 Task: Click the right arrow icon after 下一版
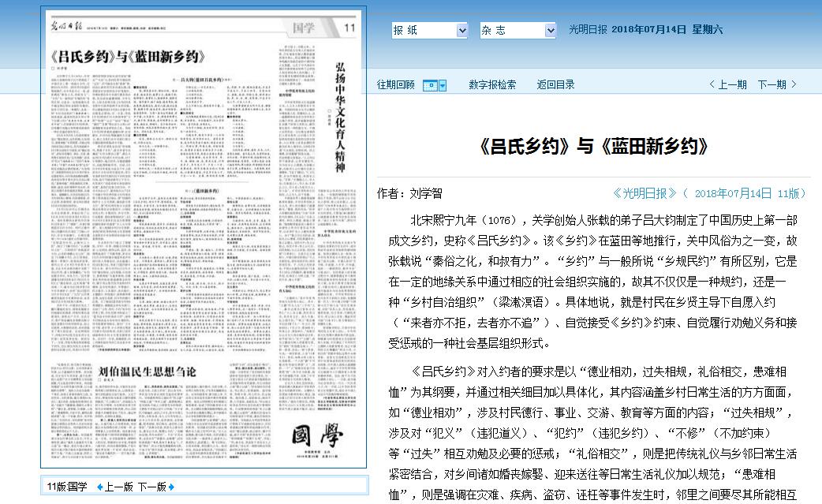(171, 487)
